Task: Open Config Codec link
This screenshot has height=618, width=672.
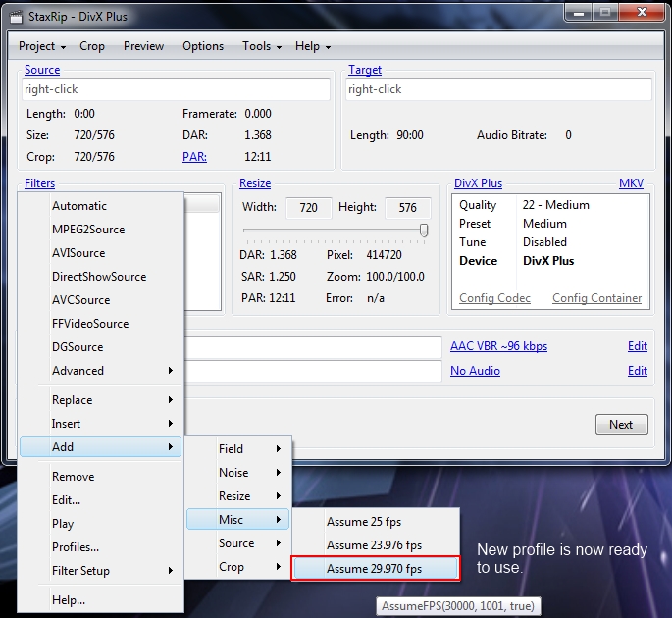Action: click(x=494, y=298)
